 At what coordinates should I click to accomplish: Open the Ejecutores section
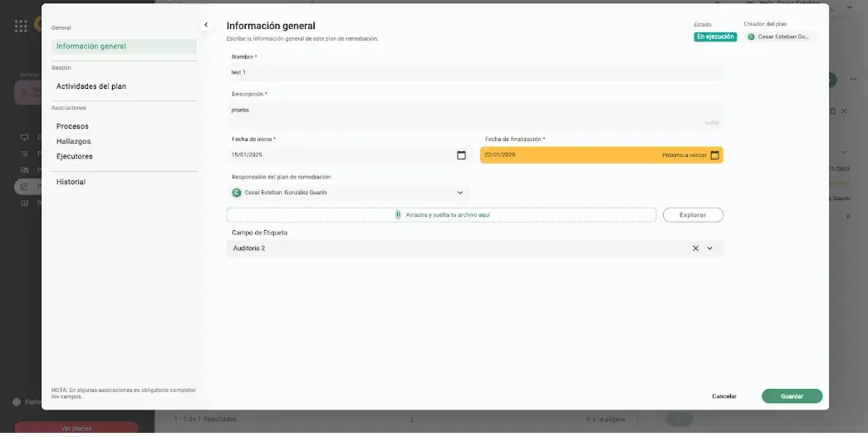click(x=74, y=156)
